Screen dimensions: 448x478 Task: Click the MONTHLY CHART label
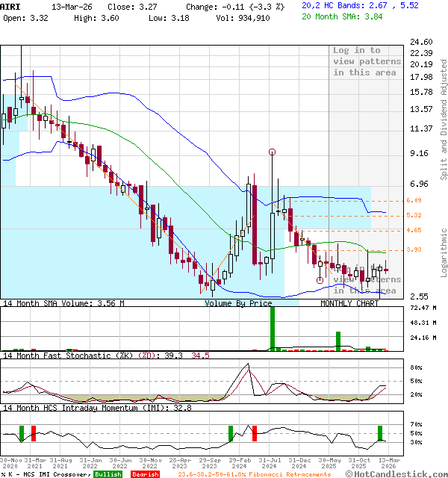pyautogui.click(x=349, y=303)
